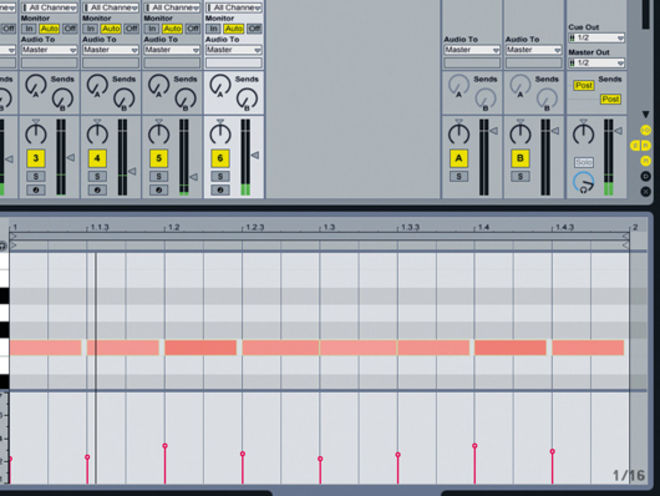Viewport: 660px width, 496px height.
Task: Open track 6 All Channels input dropdown
Action: [x=234, y=8]
